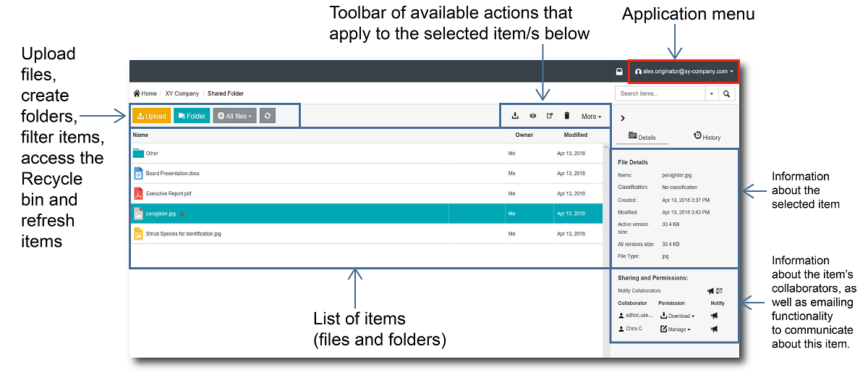
Task: Notify Chris C using his megaphone icon
Action: (715, 329)
